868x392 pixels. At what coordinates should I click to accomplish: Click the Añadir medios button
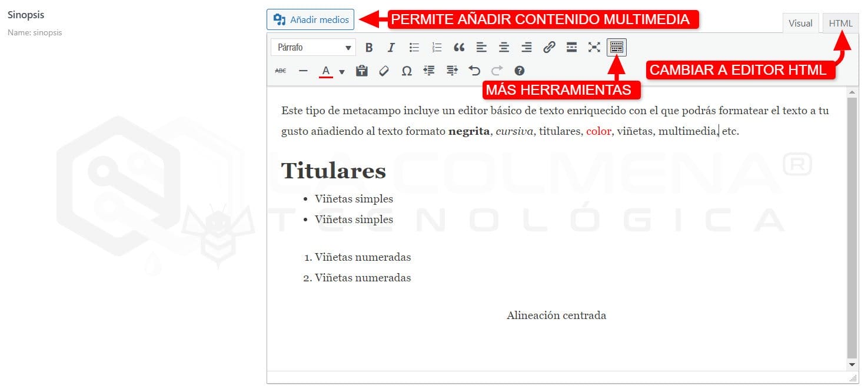[310, 19]
